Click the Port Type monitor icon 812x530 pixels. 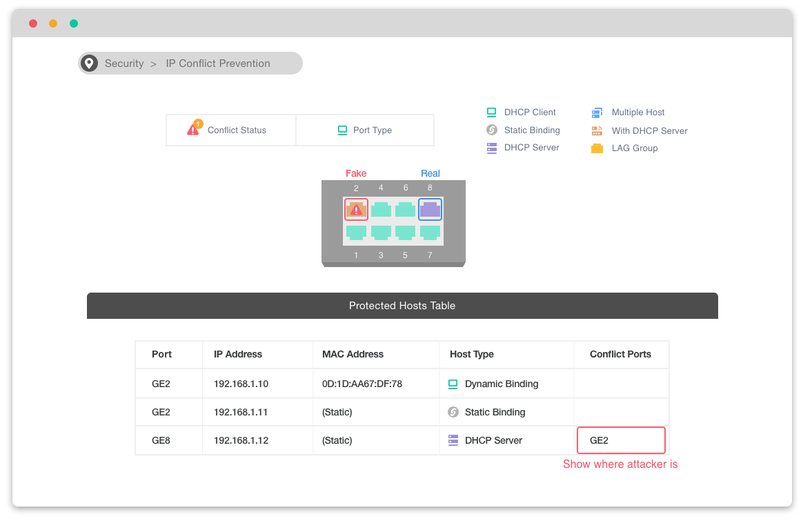coord(342,130)
